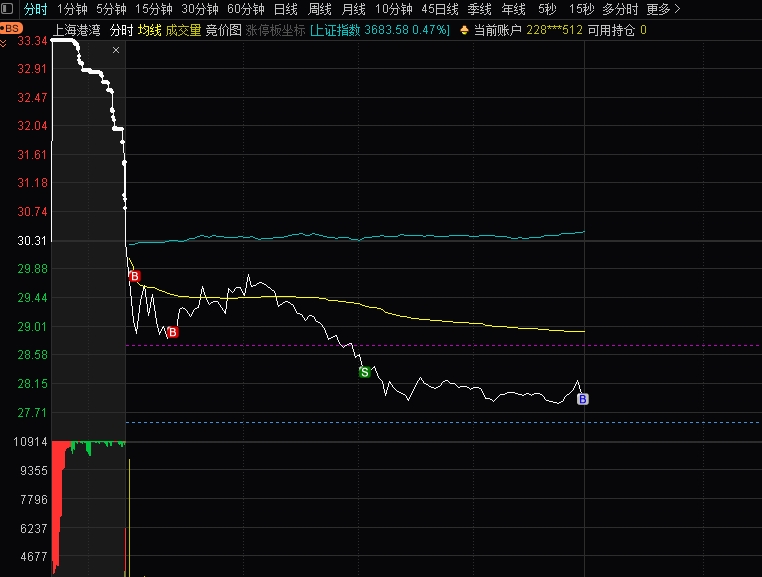Toggle the orange BS marker badge
The width and height of the screenshot is (762, 577).
pos(11,28)
